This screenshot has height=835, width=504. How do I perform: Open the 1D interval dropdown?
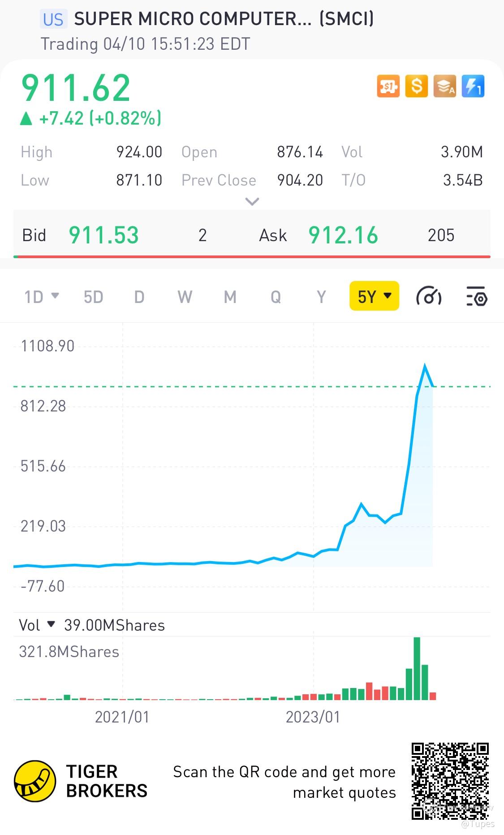(41, 297)
